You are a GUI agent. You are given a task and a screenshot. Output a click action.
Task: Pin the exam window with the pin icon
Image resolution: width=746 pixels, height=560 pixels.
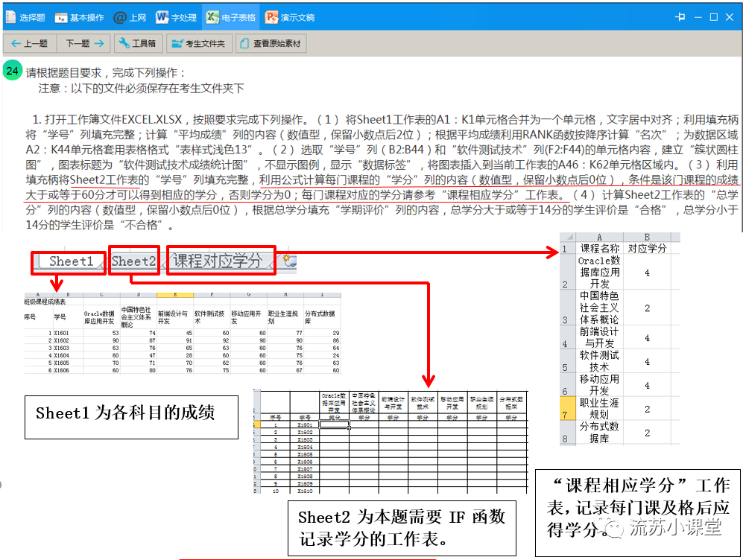(680, 17)
